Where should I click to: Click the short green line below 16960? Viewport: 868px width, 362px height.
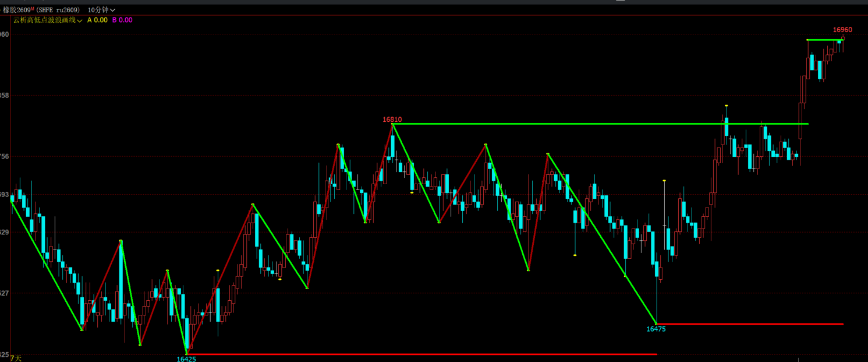point(825,40)
